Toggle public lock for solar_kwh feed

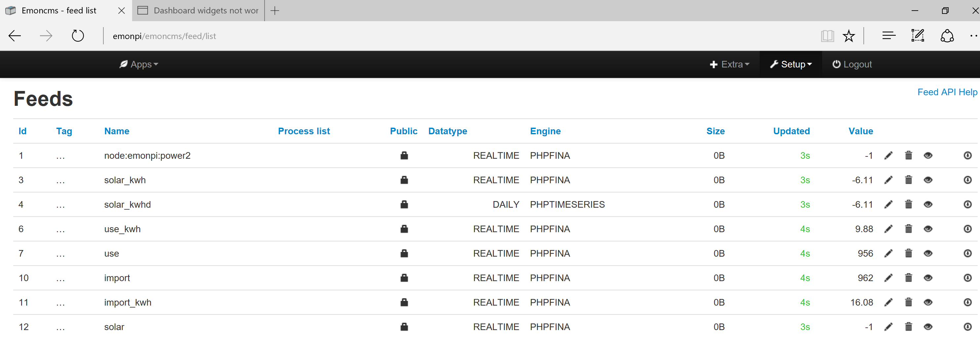[x=404, y=180]
